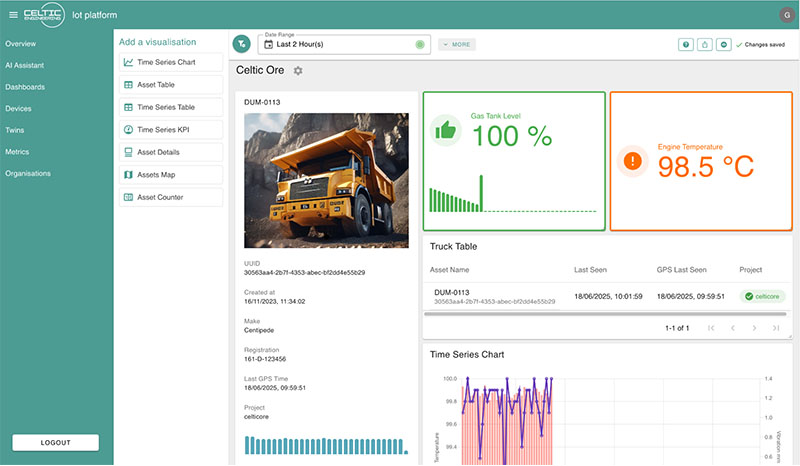
Task: Click the orange warning icon on Engine Temperature
Action: (633, 161)
